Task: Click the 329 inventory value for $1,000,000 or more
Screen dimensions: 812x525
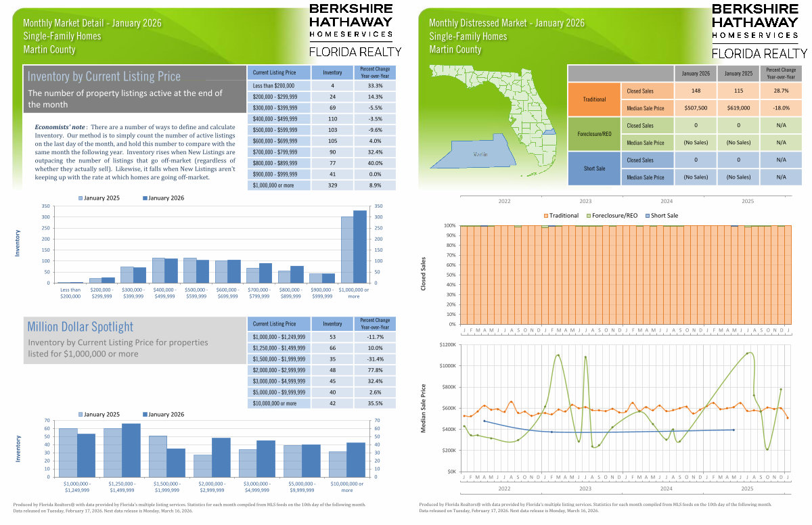Action: coord(332,185)
